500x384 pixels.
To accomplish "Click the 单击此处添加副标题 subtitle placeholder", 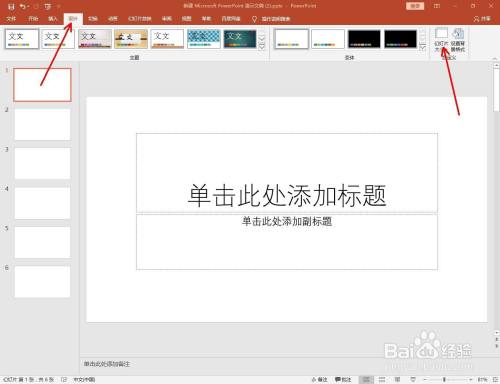I will pos(287,242).
